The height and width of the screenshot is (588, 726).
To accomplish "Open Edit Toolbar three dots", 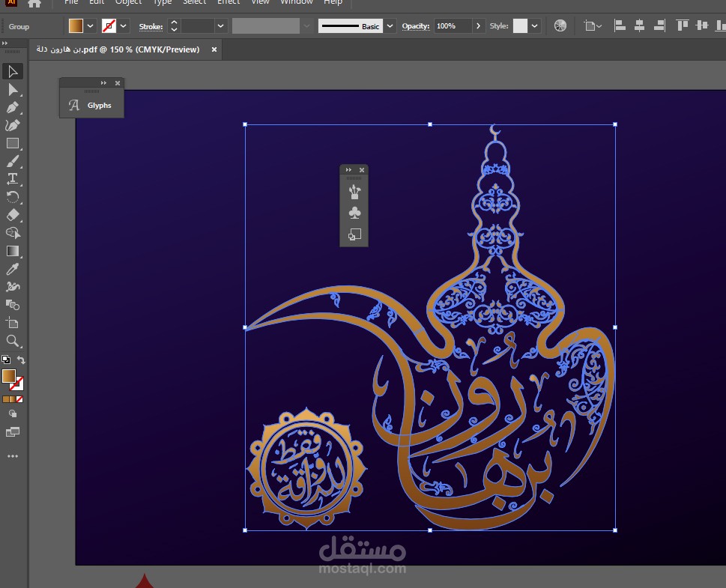I will point(13,456).
